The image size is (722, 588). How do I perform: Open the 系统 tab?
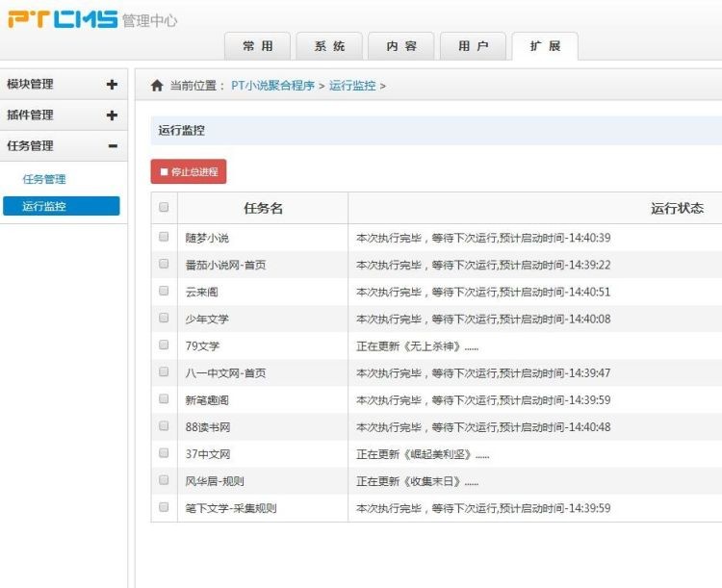tap(329, 46)
